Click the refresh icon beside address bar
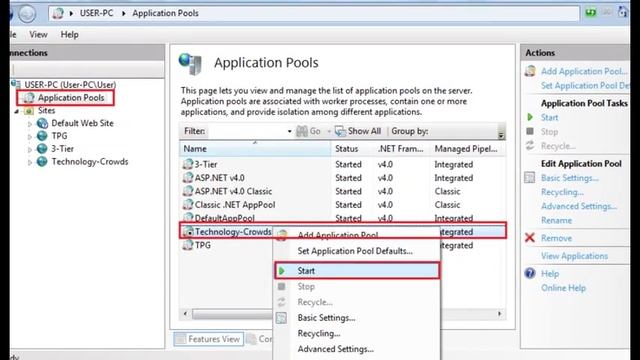Image resolution: width=640 pixels, height=360 pixels. pos(591,12)
